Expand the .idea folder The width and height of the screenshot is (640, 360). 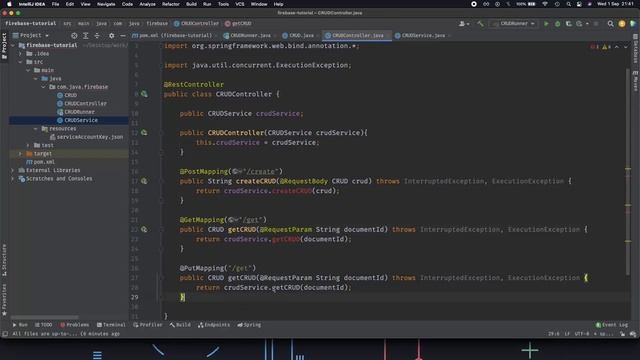20,53
